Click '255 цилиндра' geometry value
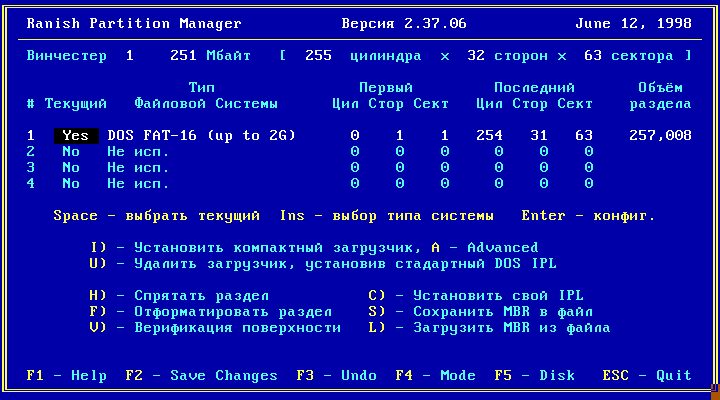The image size is (720, 400). (x=363, y=56)
